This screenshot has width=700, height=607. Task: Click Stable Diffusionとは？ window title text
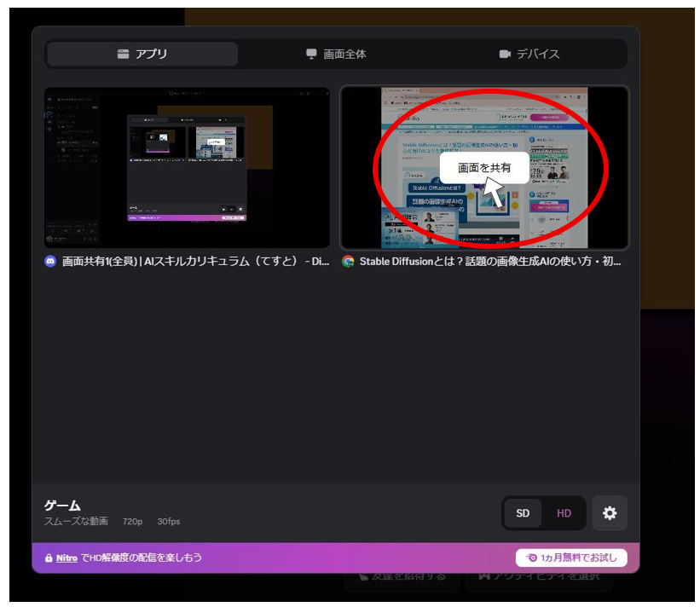pos(490,262)
